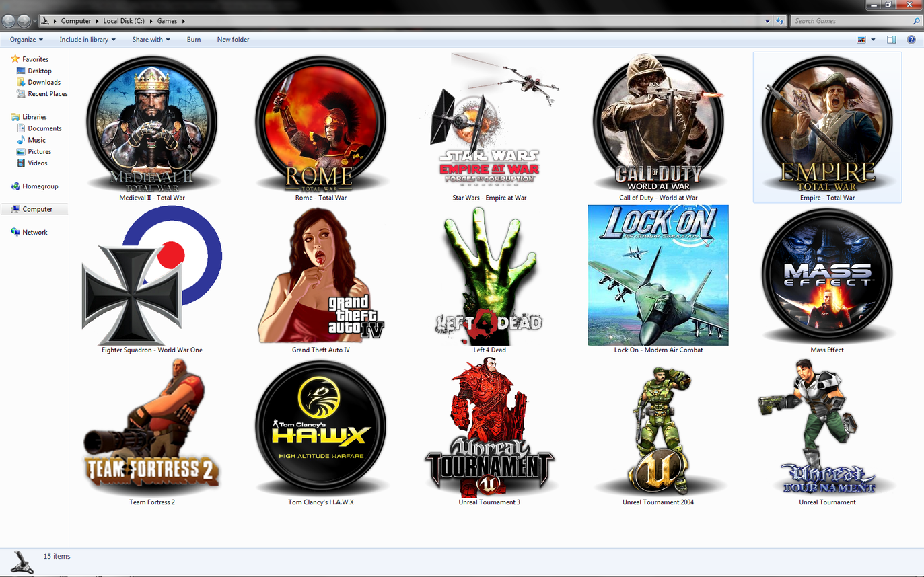This screenshot has height=577, width=924.
Task: Click the Grand Theft Auto IV icon
Action: (320, 275)
